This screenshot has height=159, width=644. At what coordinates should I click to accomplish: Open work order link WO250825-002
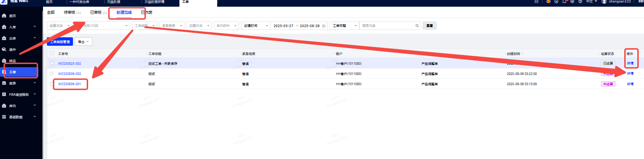pos(69,64)
